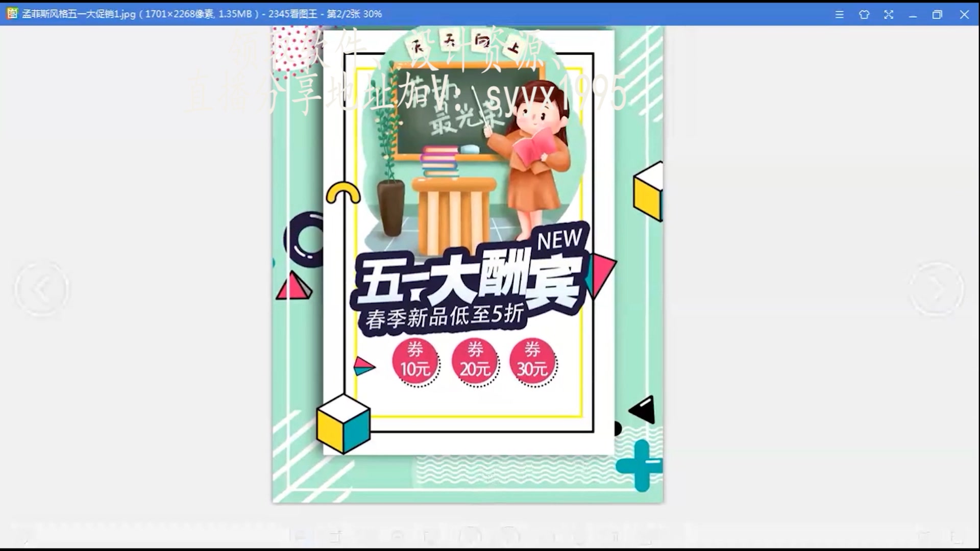Viewport: 980px width, 551px height.
Task: Click the displayed 五一大酬宾 poster image
Action: [x=468, y=264]
